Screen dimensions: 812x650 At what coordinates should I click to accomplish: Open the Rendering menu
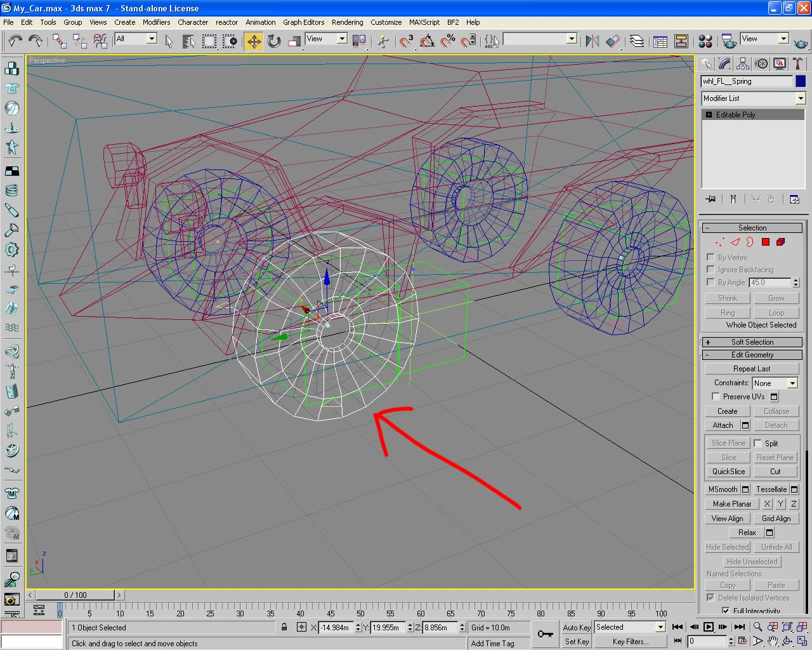pyautogui.click(x=347, y=22)
